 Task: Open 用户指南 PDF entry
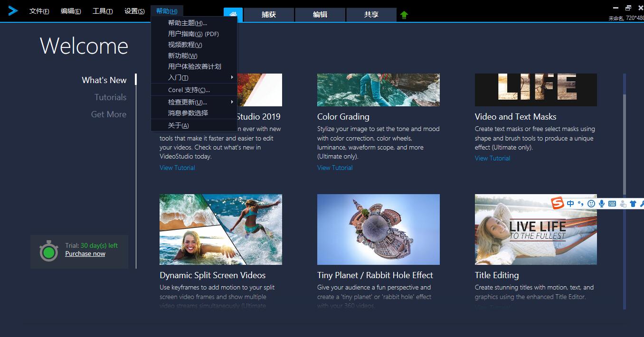pos(194,34)
